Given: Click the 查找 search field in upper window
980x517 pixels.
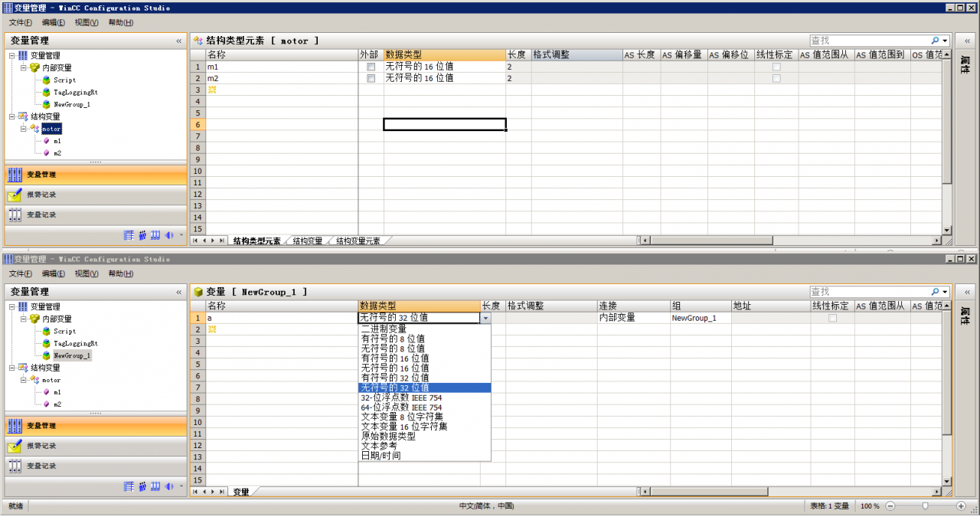Looking at the screenshot, I should click(870, 41).
